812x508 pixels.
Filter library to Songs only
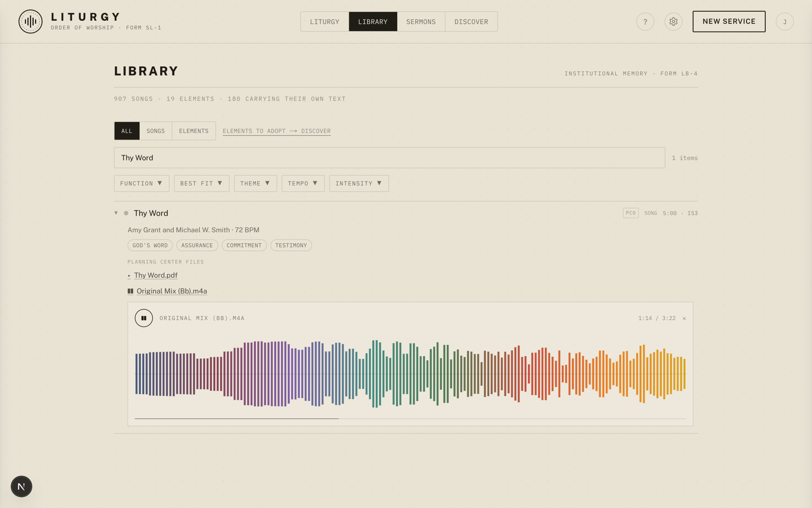[156, 131]
